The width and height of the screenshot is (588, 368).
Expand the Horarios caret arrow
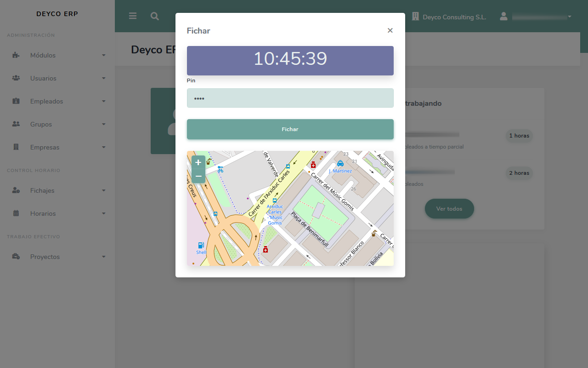[x=104, y=213]
